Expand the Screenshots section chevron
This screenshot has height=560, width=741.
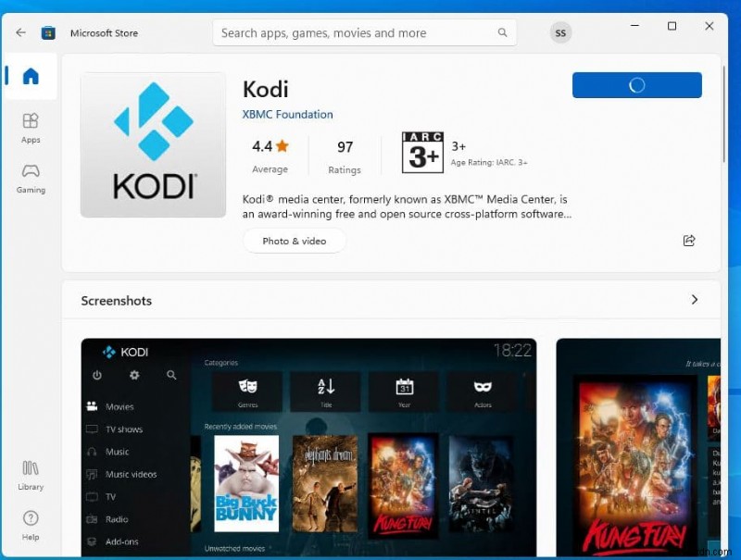[x=694, y=300]
